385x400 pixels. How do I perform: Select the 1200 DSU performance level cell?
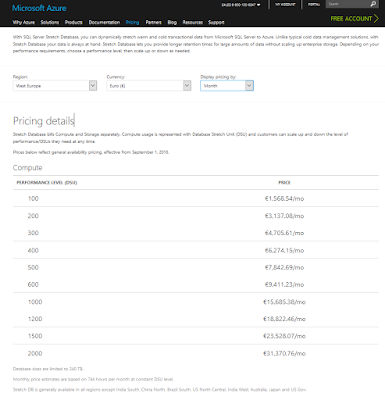coord(35,319)
